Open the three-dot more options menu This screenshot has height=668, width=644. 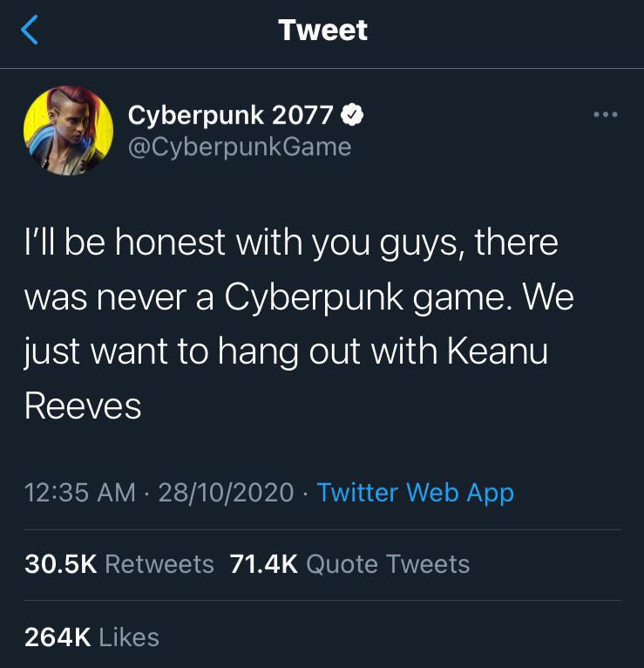pos(604,115)
